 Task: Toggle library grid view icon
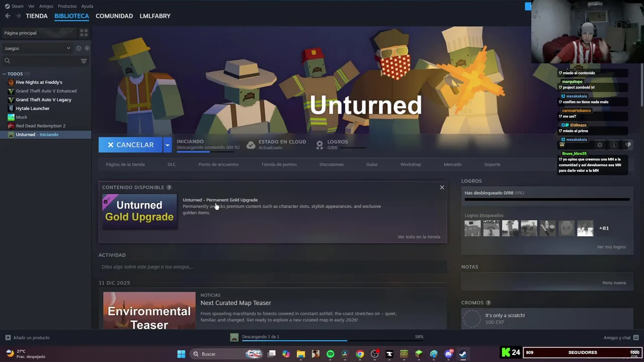(84, 33)
